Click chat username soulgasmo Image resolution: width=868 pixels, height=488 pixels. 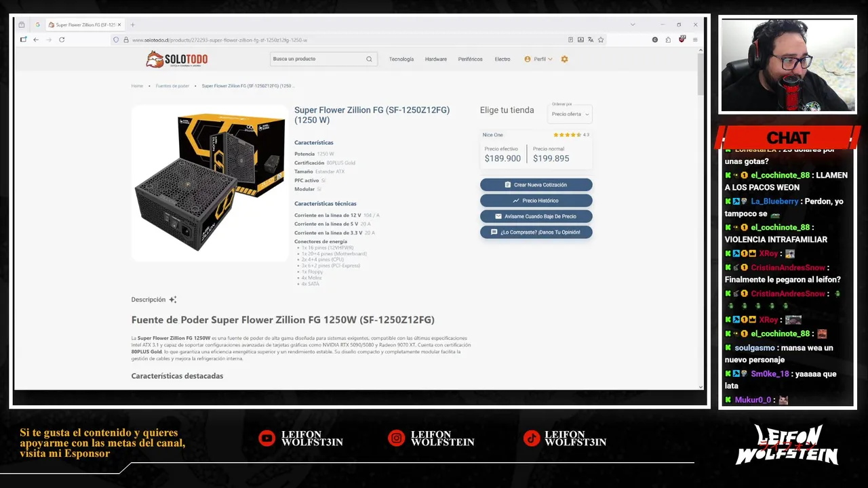point(755,348)
